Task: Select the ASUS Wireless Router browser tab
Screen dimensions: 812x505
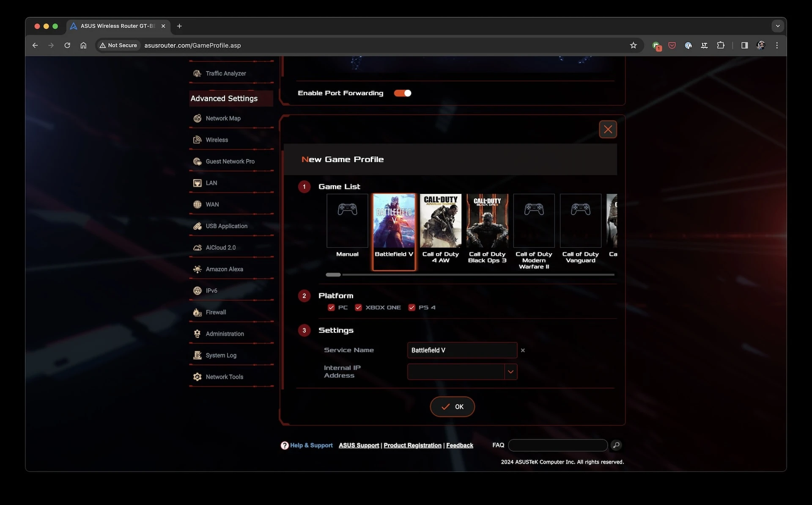Action: pos(118,26)
